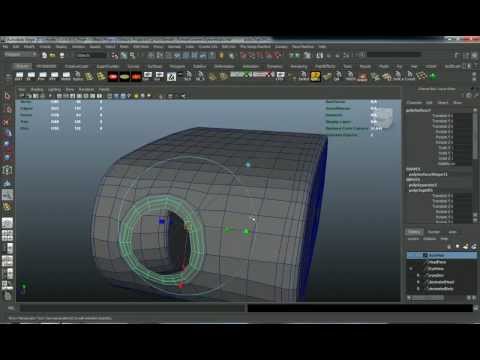
Task: Open the Anim tab in layer editor
Action: pyautogui.click(x=452, y=232)
